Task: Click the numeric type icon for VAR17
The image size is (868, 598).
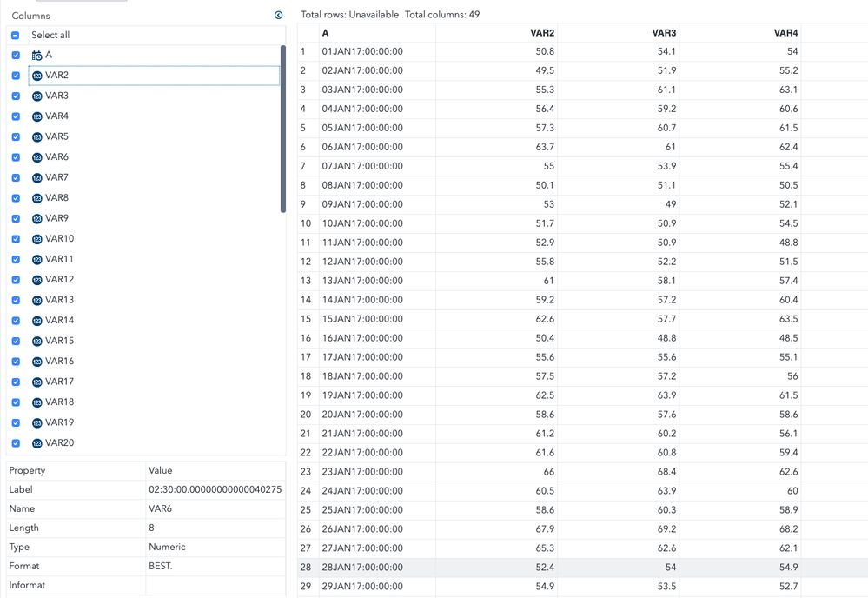Action: click(37, 383)
